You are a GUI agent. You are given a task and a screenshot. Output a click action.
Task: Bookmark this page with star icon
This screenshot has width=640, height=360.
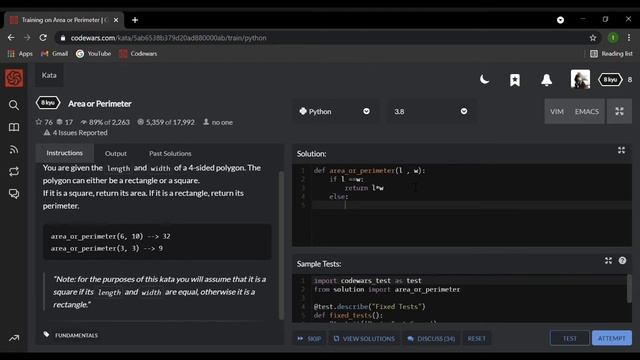[x=593, y=38]
